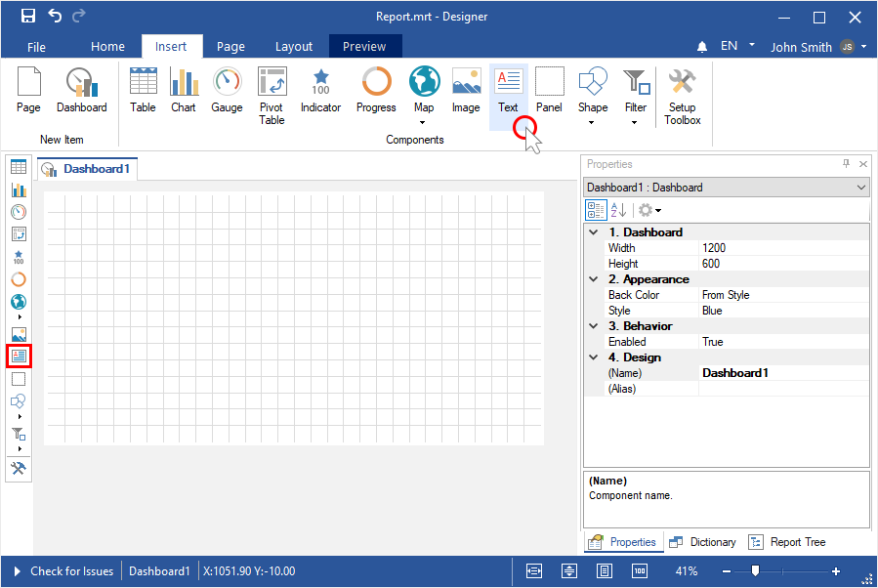Insert a Progress component

click(376, 91)
